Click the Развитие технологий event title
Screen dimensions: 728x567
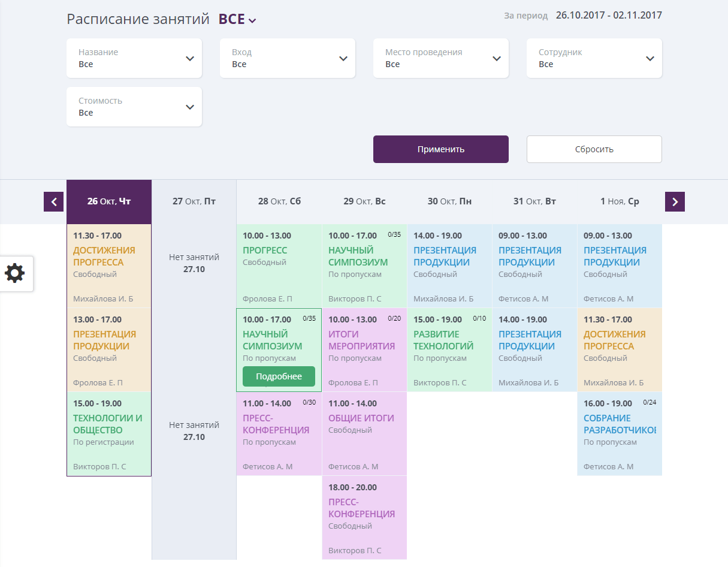point(443,340)
